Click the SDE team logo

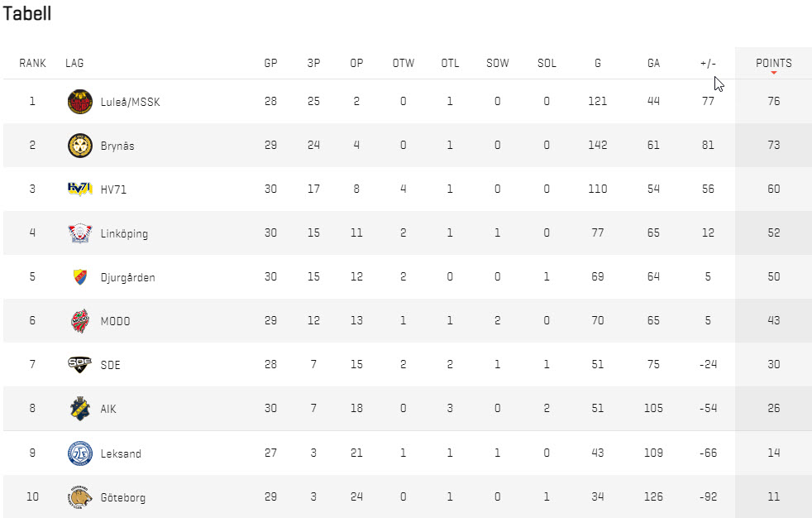click(x=79, y=364)
